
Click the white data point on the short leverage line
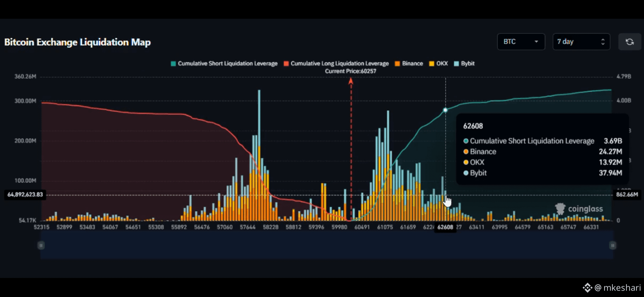445,110
